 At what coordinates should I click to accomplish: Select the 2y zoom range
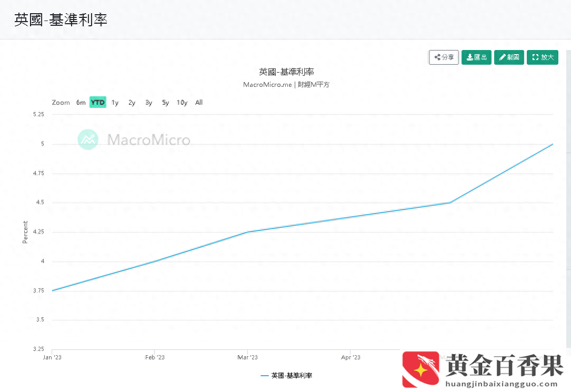point(132,103)
